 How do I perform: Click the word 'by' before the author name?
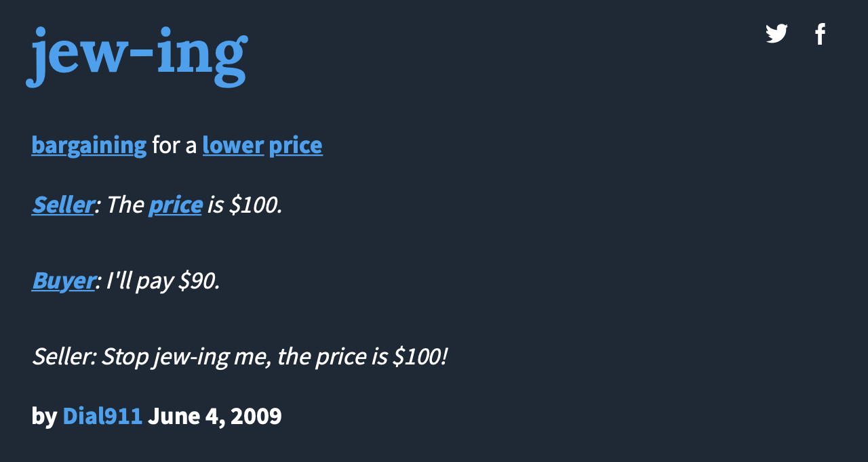click(44, 416)
